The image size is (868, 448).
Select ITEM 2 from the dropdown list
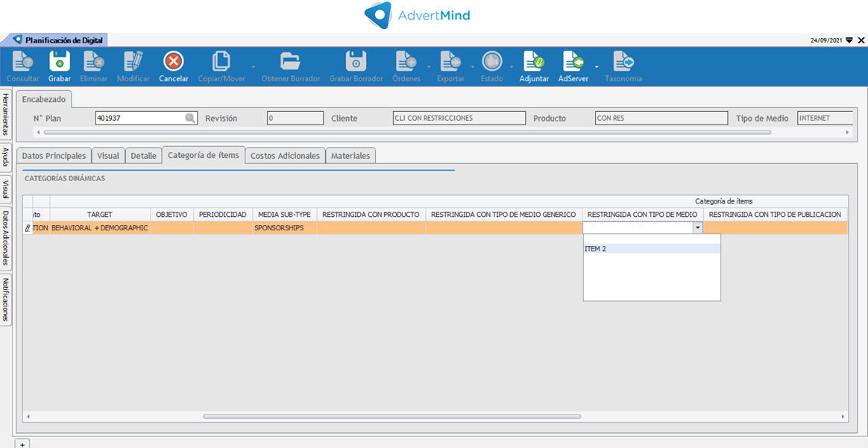pos(652,249)
